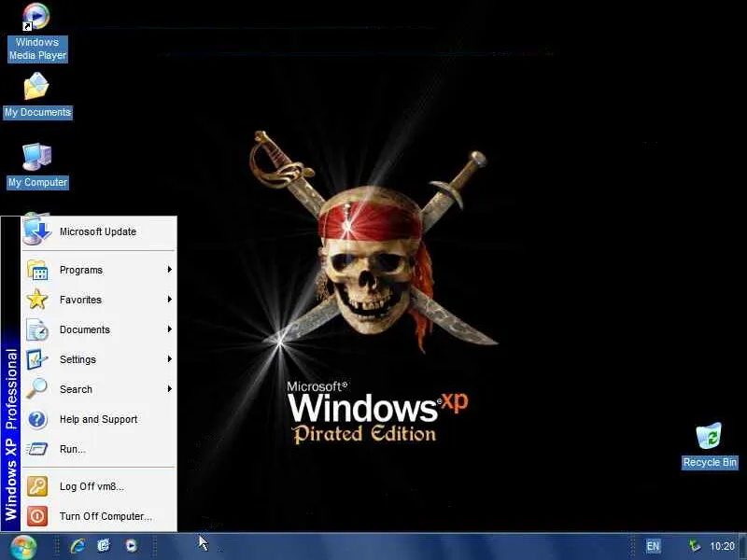
Task: Open the Programs menu item
Action: pos(99,270)
